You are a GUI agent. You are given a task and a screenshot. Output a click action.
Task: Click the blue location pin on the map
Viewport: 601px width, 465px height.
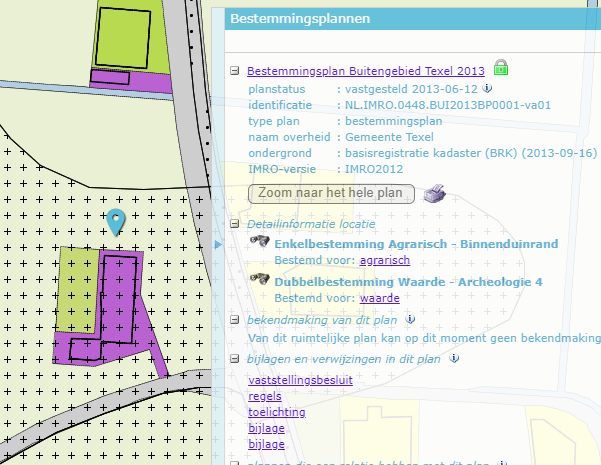pos(116,222)
